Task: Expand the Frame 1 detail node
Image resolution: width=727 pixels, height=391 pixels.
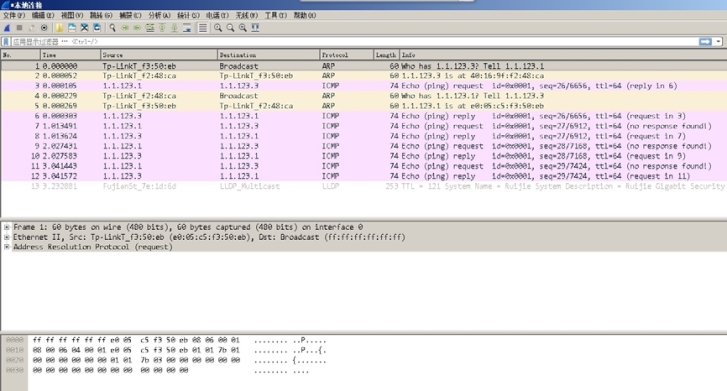Action: tap(6, 227)
